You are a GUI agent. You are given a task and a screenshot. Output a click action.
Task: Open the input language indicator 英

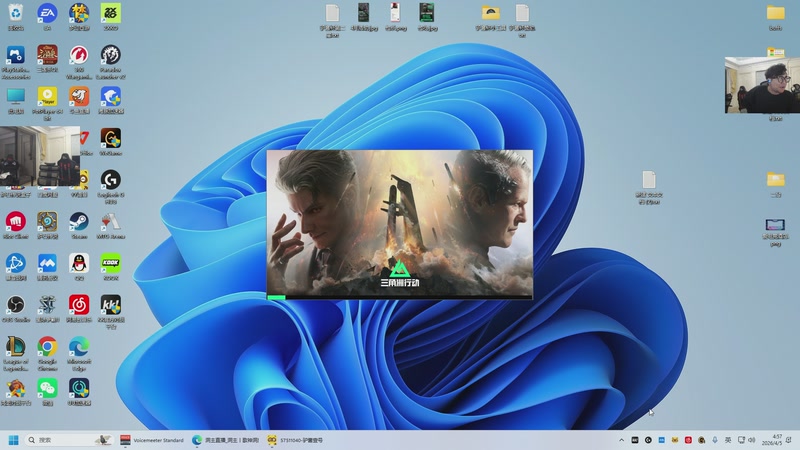click(x=728, y=440)
